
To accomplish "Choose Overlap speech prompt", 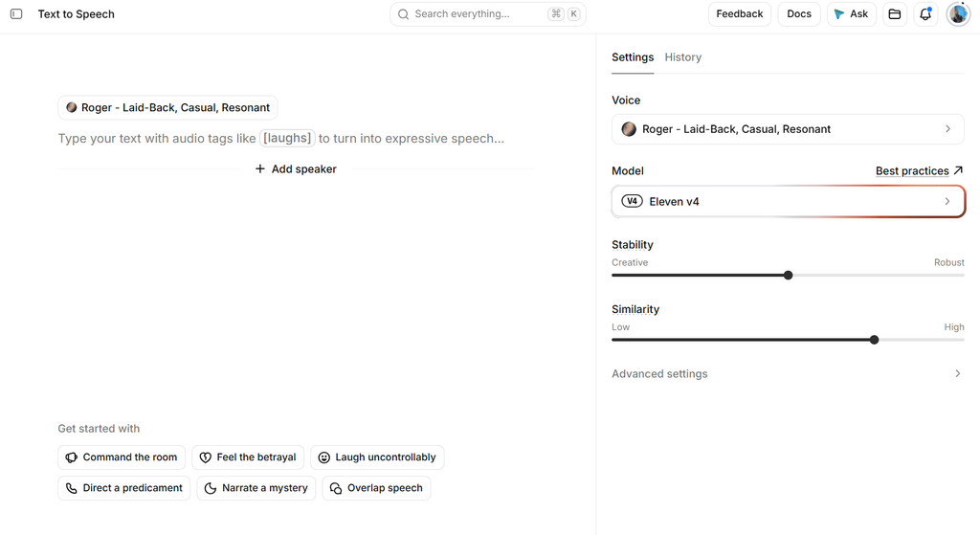I will tap(376, 488).
